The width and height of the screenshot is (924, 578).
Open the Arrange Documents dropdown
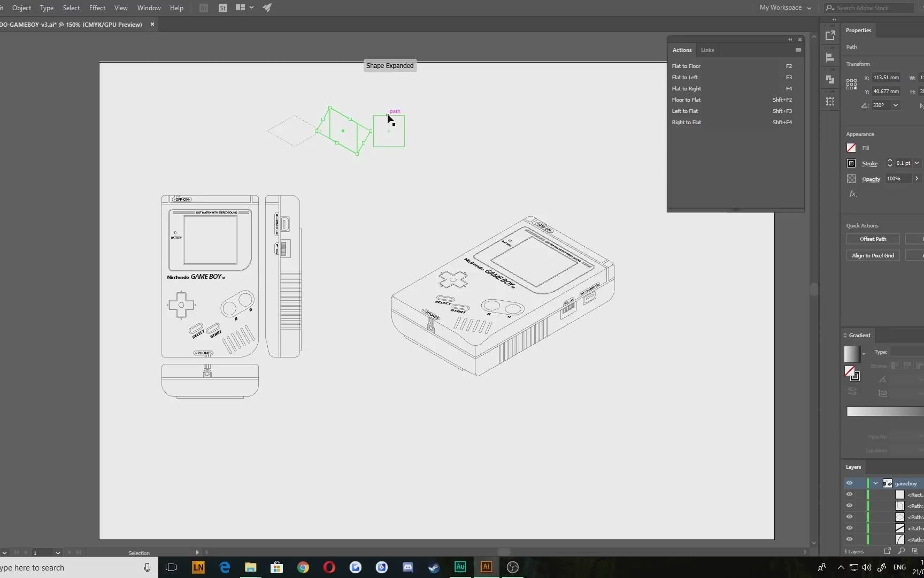(x=245, y=7)
